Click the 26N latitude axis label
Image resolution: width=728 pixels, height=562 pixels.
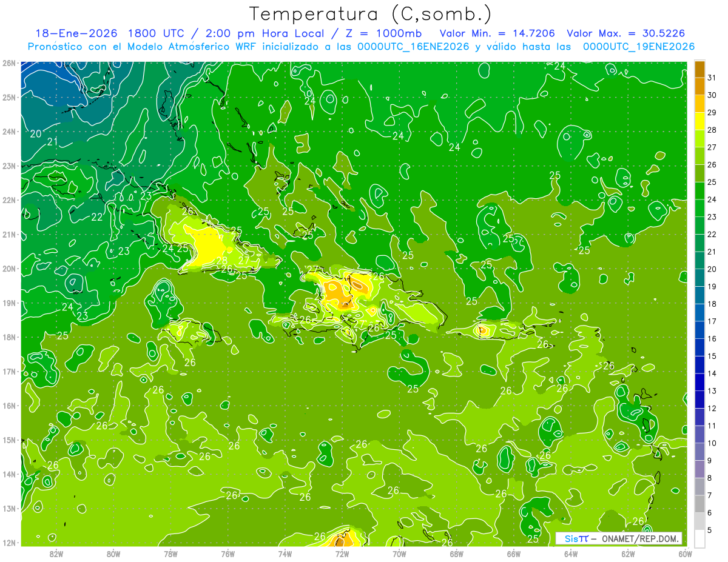[x=8, y=63]
